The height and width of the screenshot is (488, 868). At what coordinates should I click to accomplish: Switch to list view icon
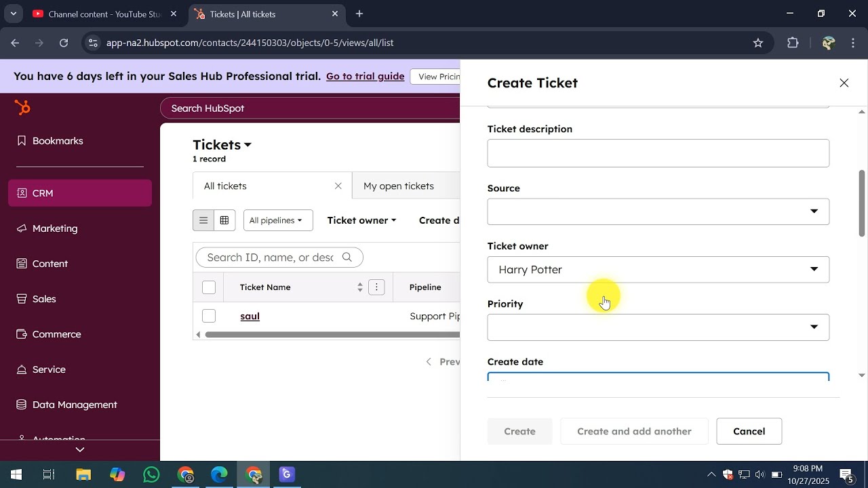pyautogui.click(x=203, y=220)
